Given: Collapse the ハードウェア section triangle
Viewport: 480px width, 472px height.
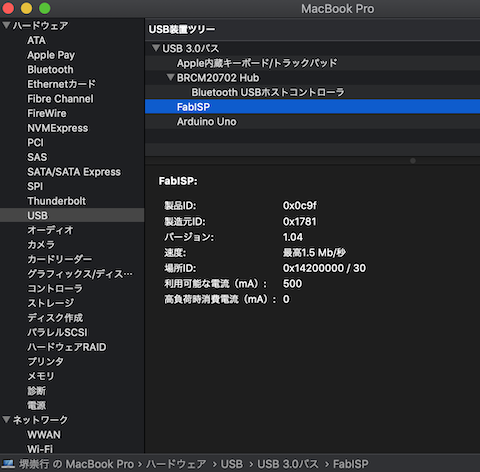Looking at the screenshot, I should pyautogui.click(x=6, y=25).
